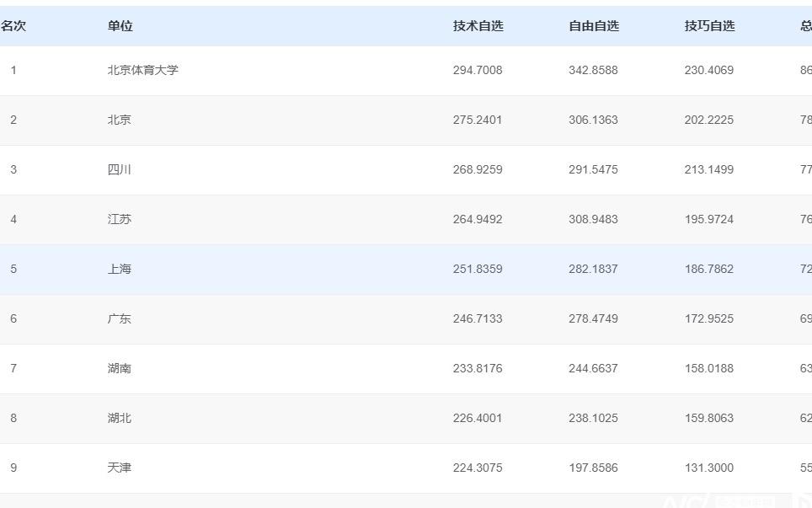Click the 294.7008 technical score cell
This screenshot has width=812, height=508.
tap(477, 71)
